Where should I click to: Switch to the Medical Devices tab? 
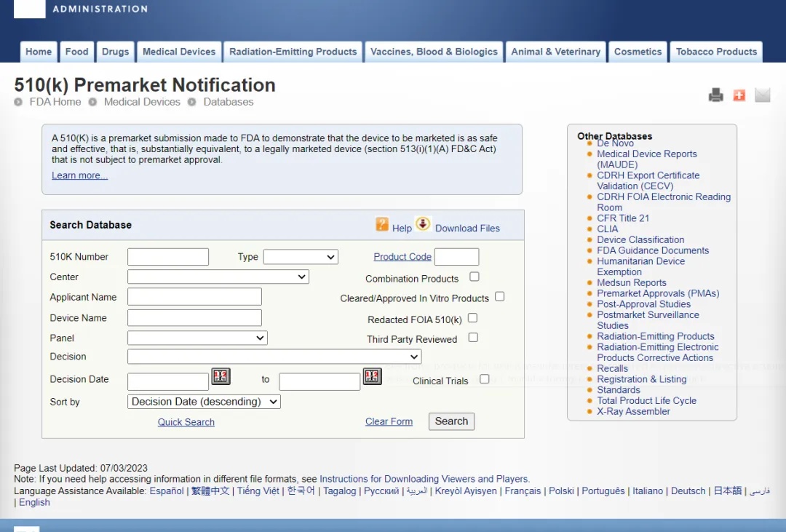tap(179, 52)
